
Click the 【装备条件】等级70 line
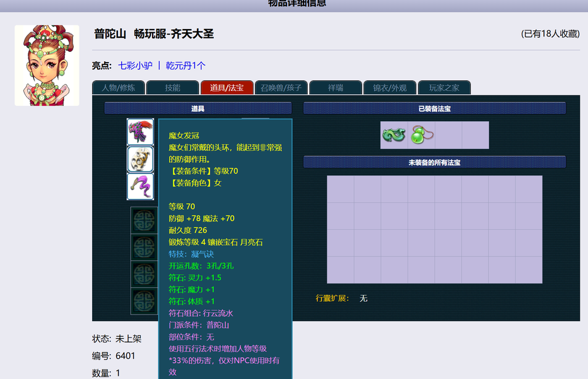204,171
